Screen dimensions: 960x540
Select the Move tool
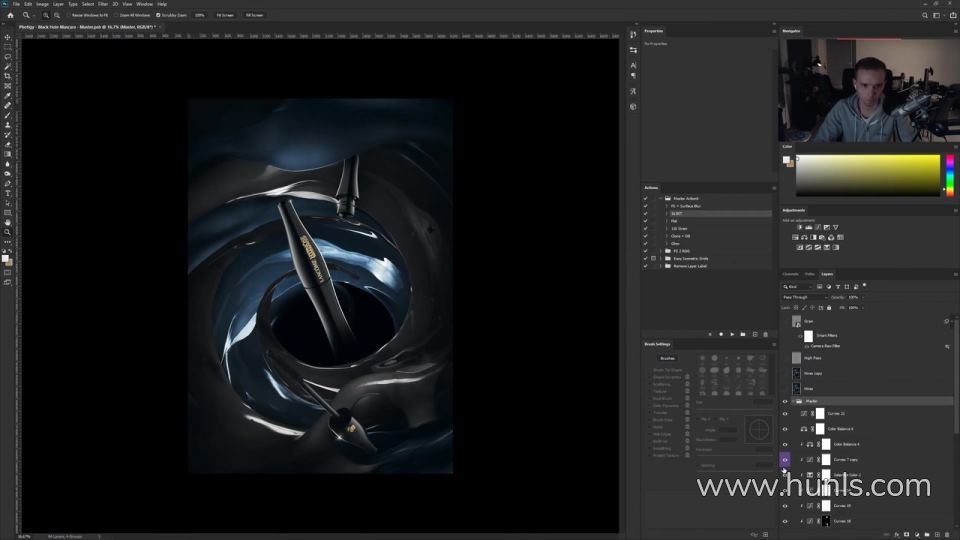coord(7,37)
